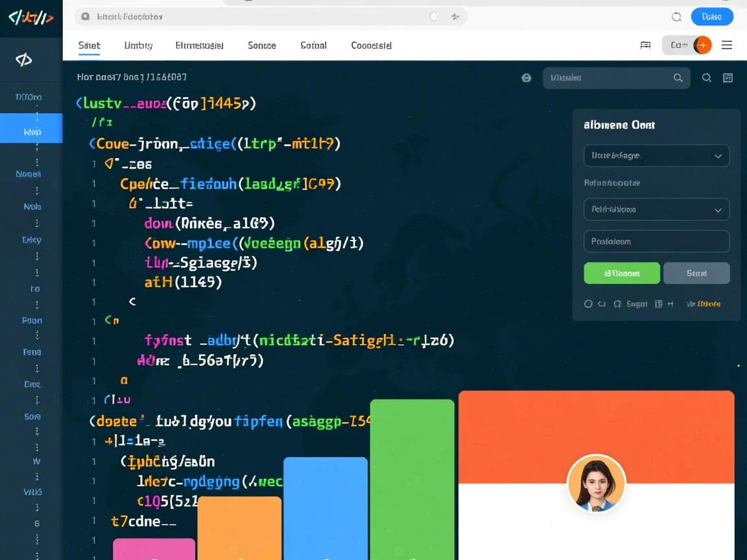Screen dimensions: 747x560
Task: Open the Sonce tab
Action: coord(261,45)
